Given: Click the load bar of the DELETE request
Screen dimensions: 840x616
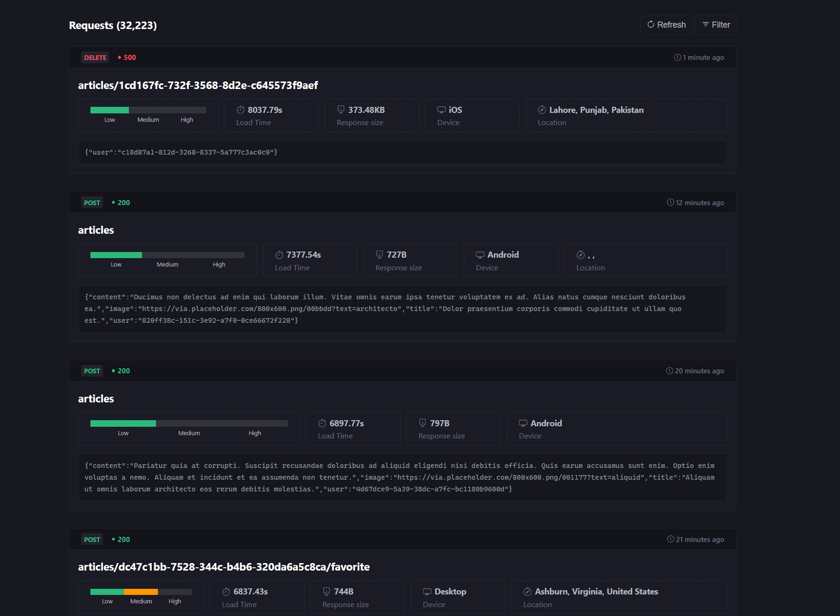Looking at the screenshot, I should tap(148, 110).
